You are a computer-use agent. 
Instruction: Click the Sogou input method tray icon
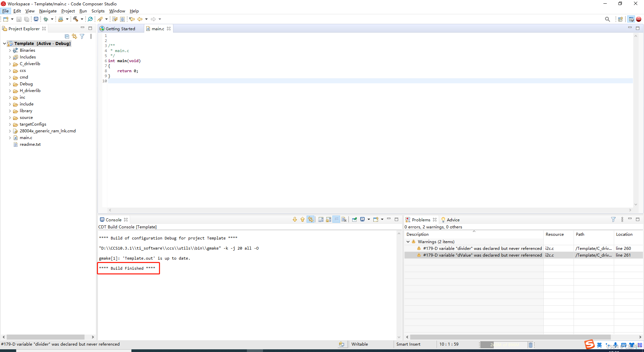[589, 345]
